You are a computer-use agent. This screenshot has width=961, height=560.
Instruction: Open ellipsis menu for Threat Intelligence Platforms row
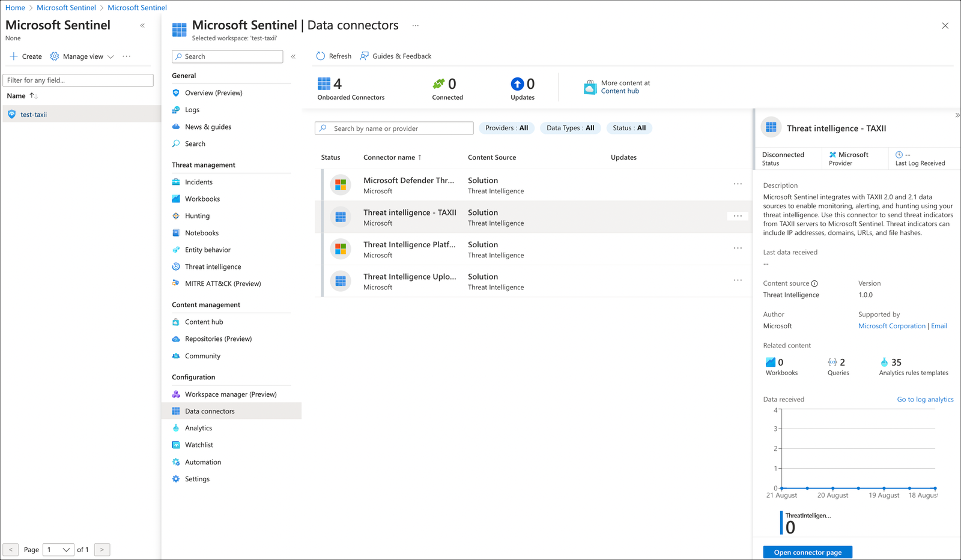tap(738, 248)
